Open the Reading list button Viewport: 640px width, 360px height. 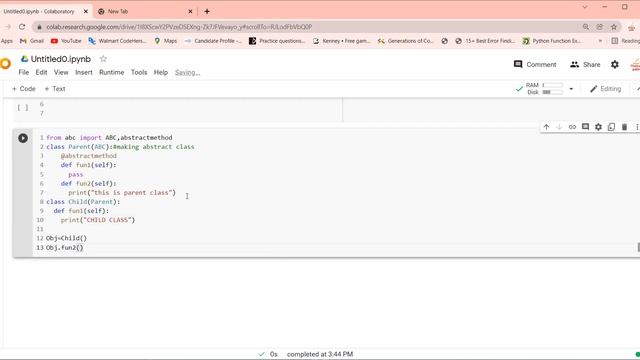click(625, 41)
